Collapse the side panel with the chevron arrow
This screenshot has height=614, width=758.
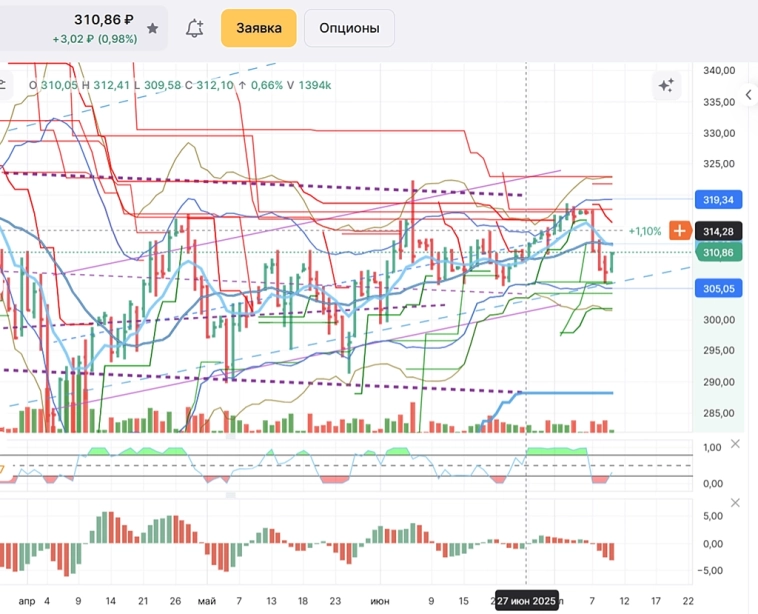tap(749, 95)
